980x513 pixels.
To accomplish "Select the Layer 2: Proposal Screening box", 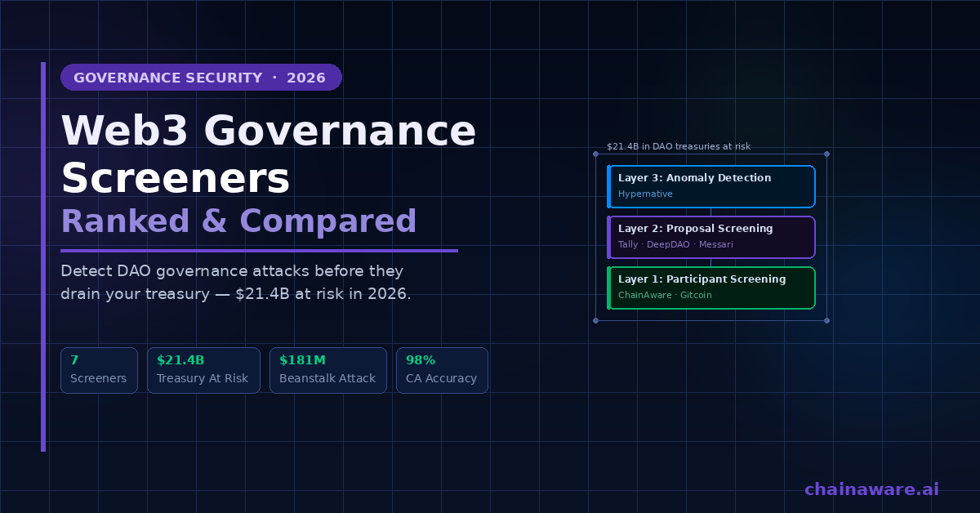I will tap(711, 237).
